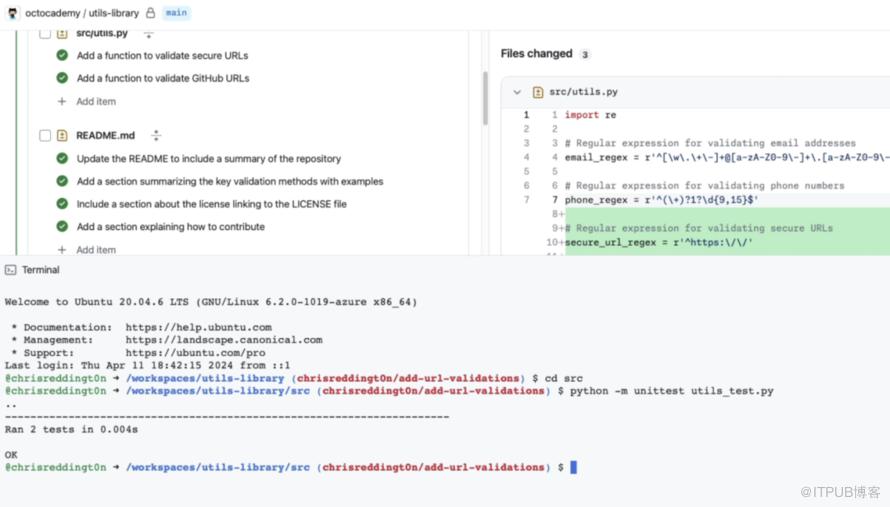Viewport: 890px width, 507px height.
Task: Click the README.md file icon in plan
Action: click(62, 135)
